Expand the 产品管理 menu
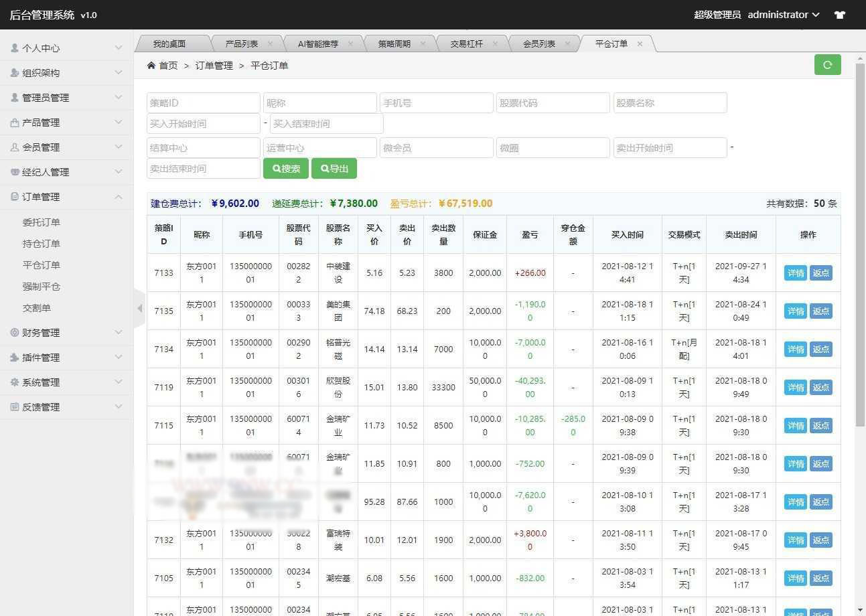This screenshot has height=616, width=866. tap(66, 123)
